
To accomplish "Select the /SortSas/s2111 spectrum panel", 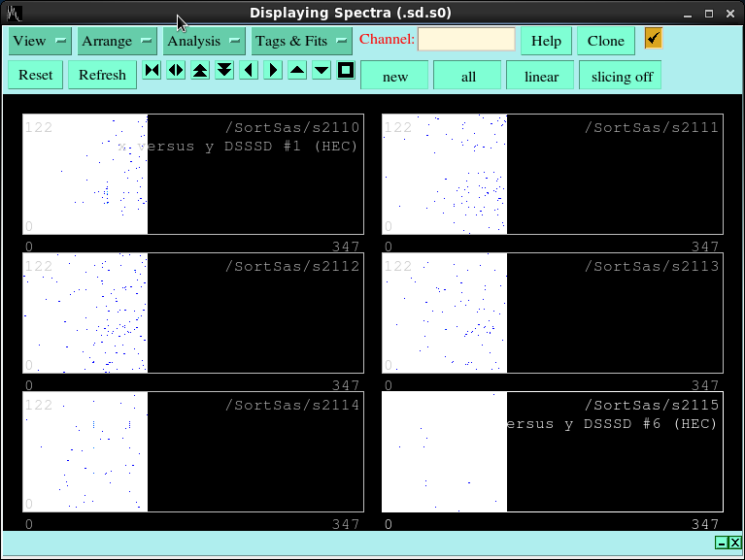I will (553, 174).
